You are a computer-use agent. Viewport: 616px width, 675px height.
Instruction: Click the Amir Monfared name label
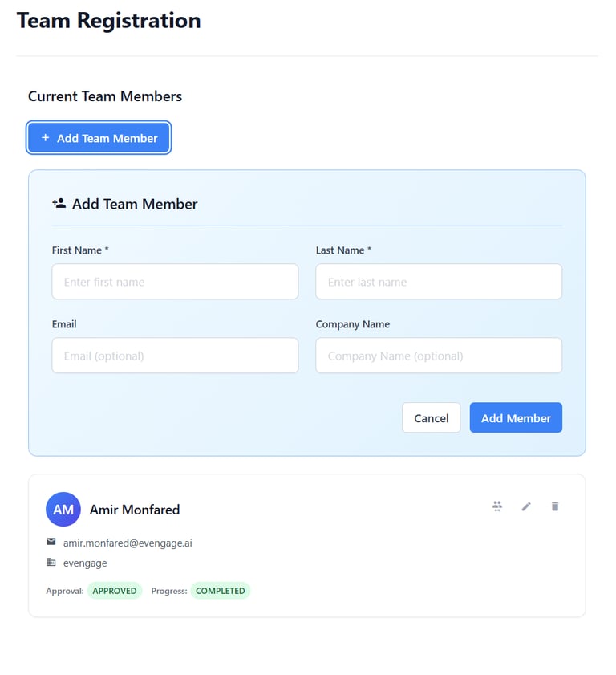pyautogui.click(x=135, y=510)
